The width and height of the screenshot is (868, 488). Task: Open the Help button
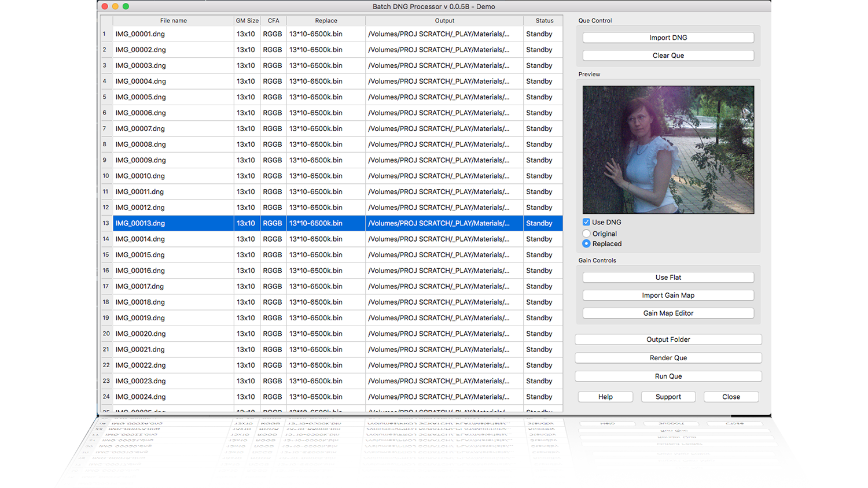pos(605,397)
